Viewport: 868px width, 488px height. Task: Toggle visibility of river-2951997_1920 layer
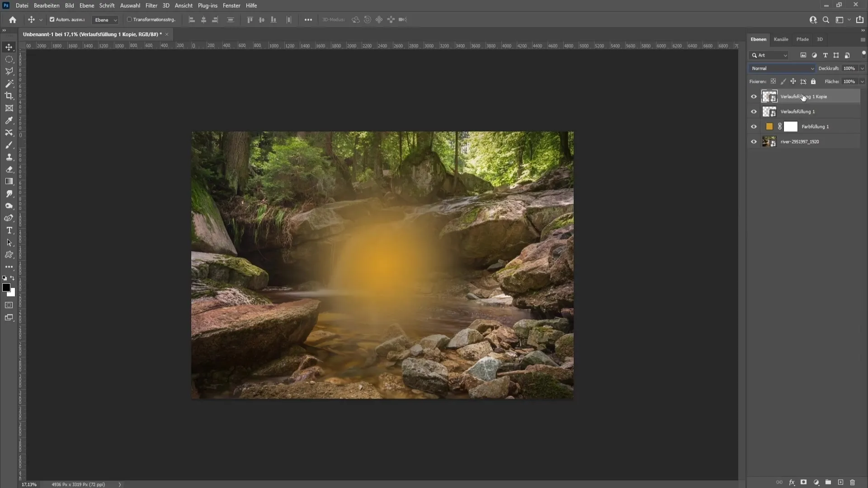click(754, 141)
